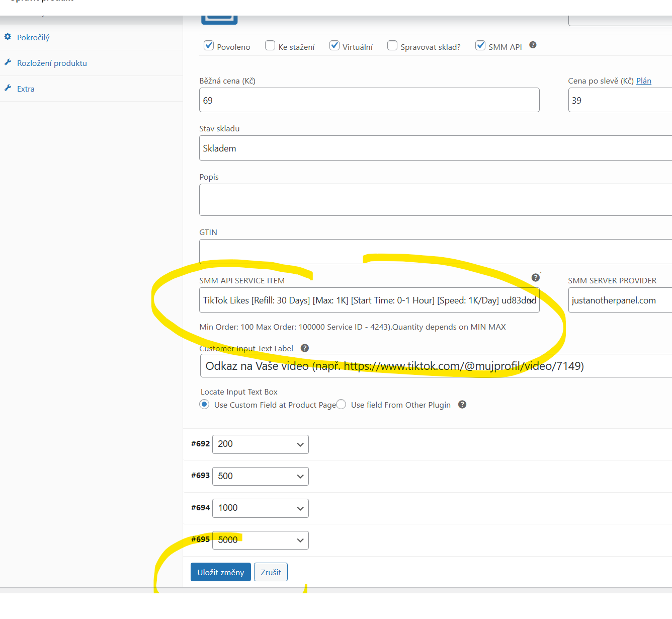
Task: Enable the Ke stažení checkbox
Action: coord(270,46)
